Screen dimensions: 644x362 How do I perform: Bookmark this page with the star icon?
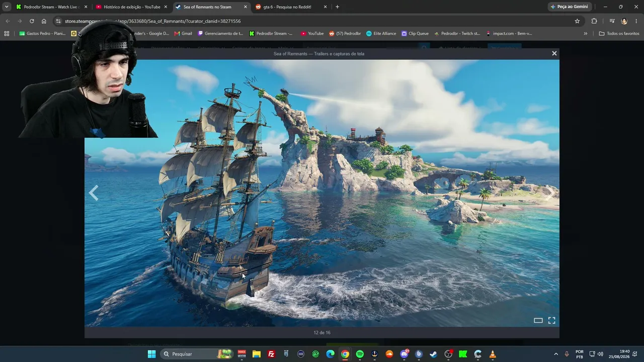tap(577, 21)
